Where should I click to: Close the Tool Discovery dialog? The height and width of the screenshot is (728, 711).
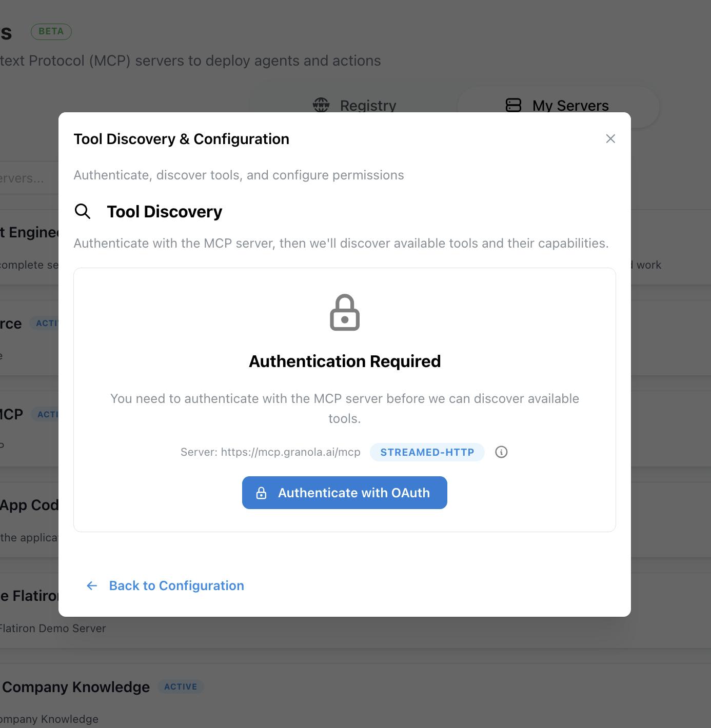[610, 138]
